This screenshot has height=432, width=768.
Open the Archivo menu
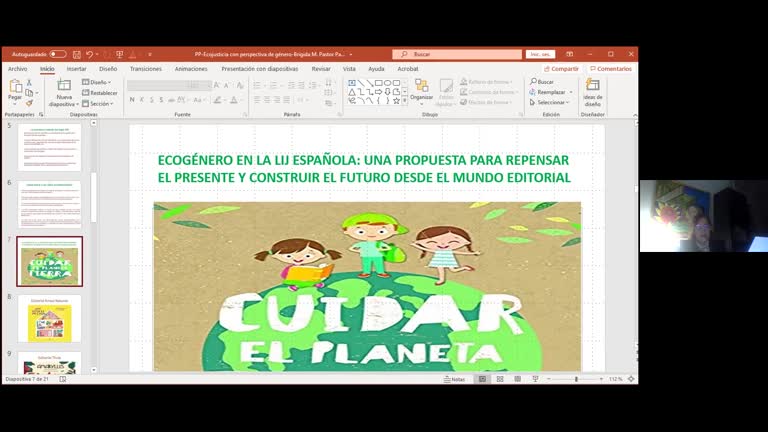(x=18, y=69)
